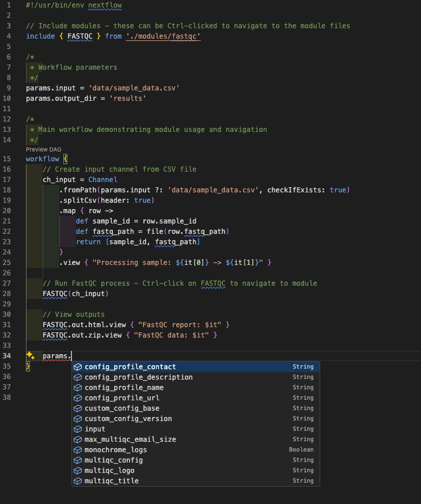
Task: Click the FASTQC(ch_input) call on line 28
Action: coord(75,294)
